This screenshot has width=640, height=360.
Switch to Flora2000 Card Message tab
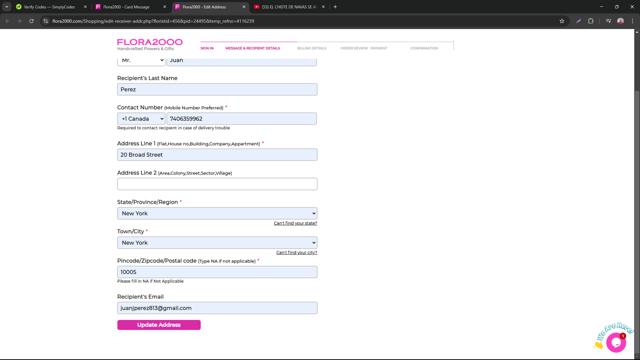(129, 7)
